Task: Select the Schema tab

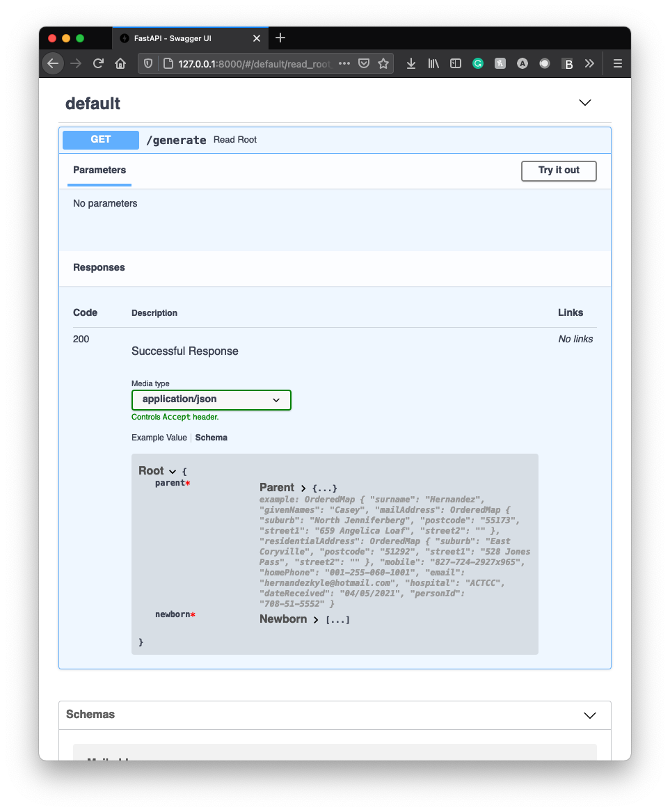Action: click(212, 438)
